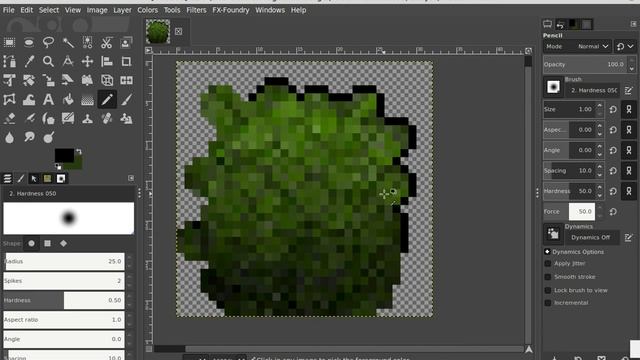Select the Blur/Sharpen droplet tool
The width and height of the screenshot is (640, 360).
coord(9,138)
